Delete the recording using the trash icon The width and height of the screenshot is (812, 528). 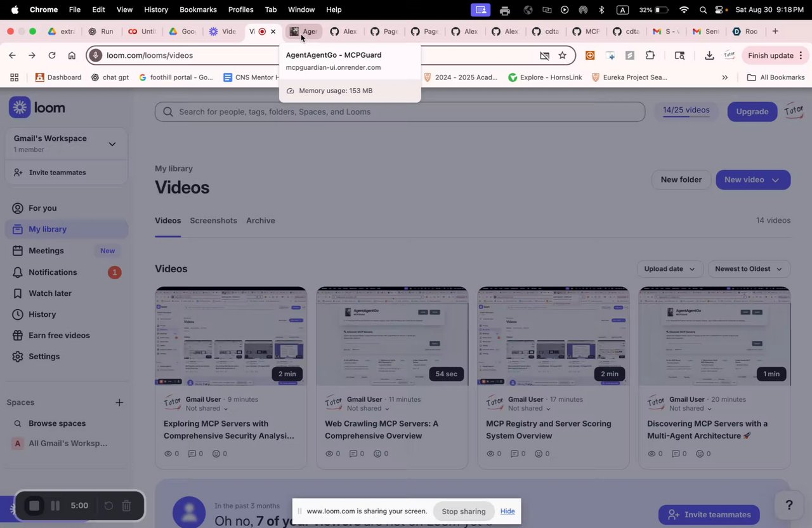click(127, 506)
